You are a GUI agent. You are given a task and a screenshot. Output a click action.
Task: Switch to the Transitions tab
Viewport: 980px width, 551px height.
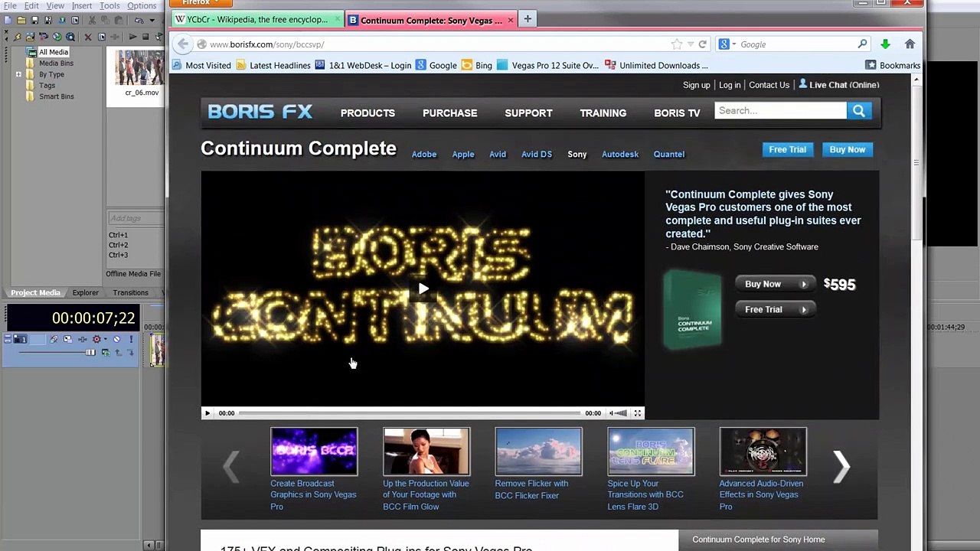(x=130, y=292)
